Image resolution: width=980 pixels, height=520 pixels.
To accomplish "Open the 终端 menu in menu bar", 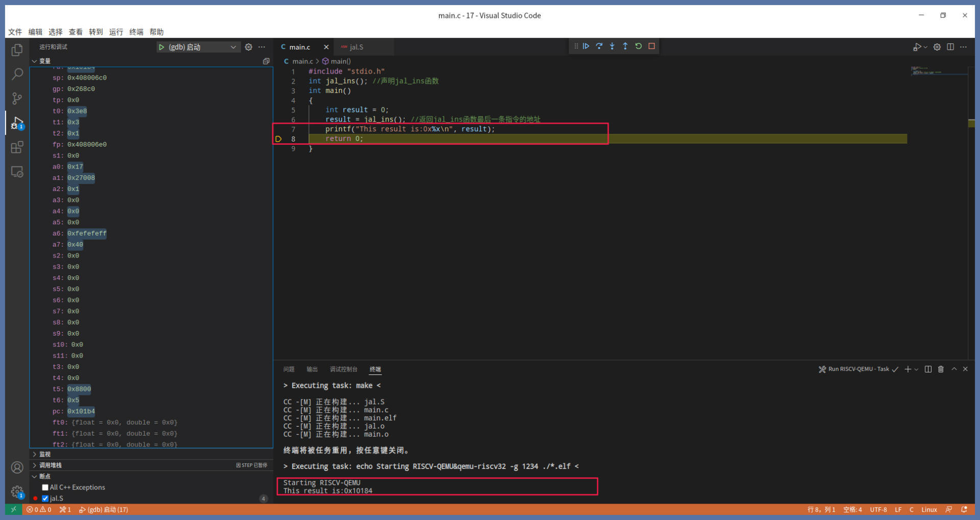I will pyautogui.click(x=136, y=32).
